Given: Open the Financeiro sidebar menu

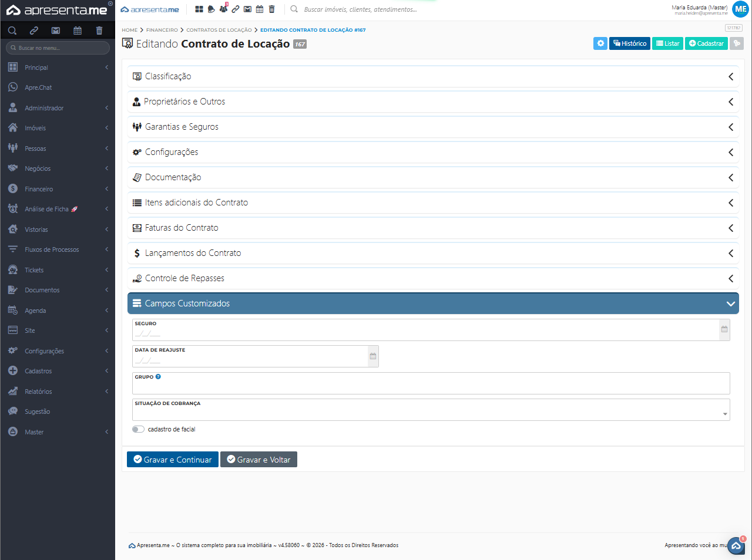Looking at the screenshot, I should coord(39,189).
